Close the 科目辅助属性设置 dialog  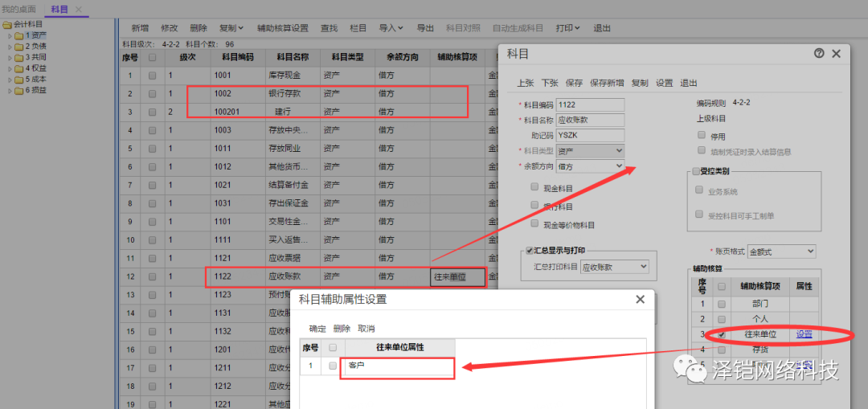pos(640,299)
